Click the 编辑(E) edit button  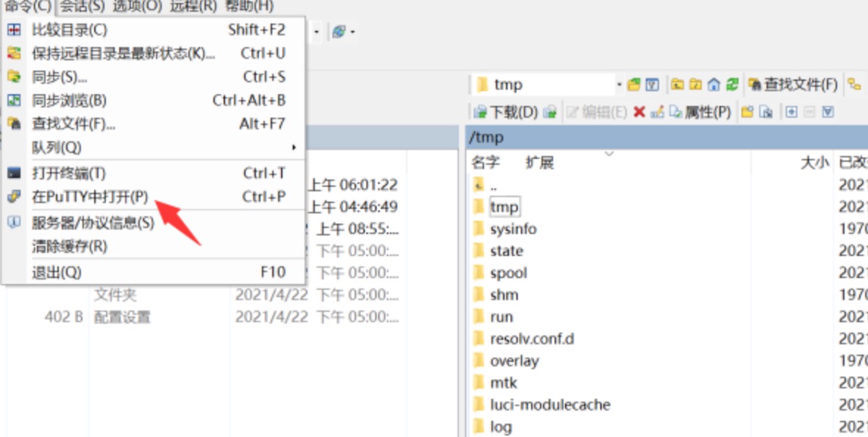[x=597, y=113]
